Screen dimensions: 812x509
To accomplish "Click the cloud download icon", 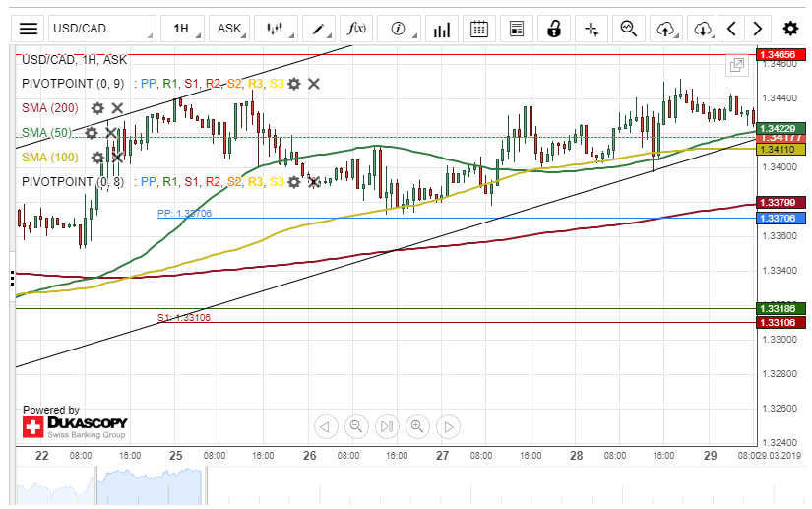I will pyautogui.click(x=702, y=29).
